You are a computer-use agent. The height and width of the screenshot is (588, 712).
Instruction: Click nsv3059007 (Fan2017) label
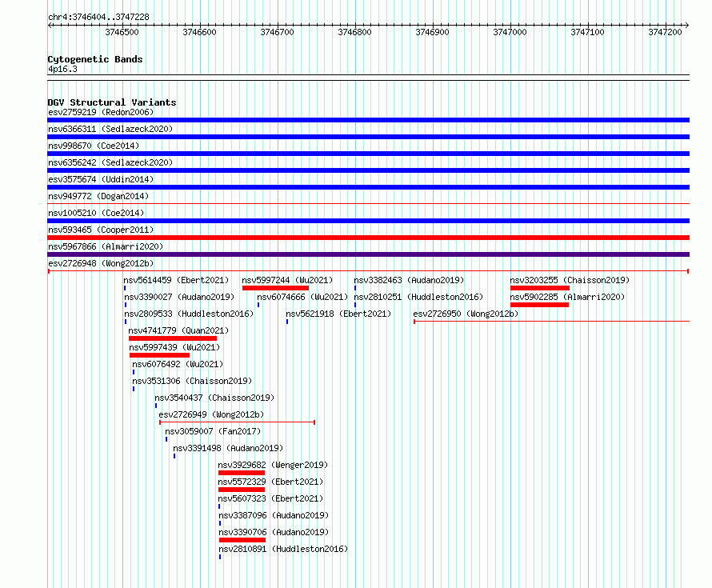click(213, 431)
